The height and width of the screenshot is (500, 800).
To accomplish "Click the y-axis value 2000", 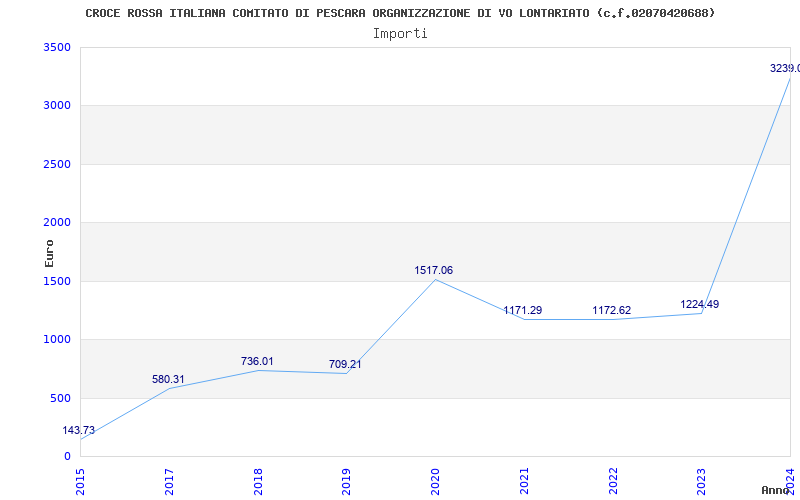I will 57,222.
